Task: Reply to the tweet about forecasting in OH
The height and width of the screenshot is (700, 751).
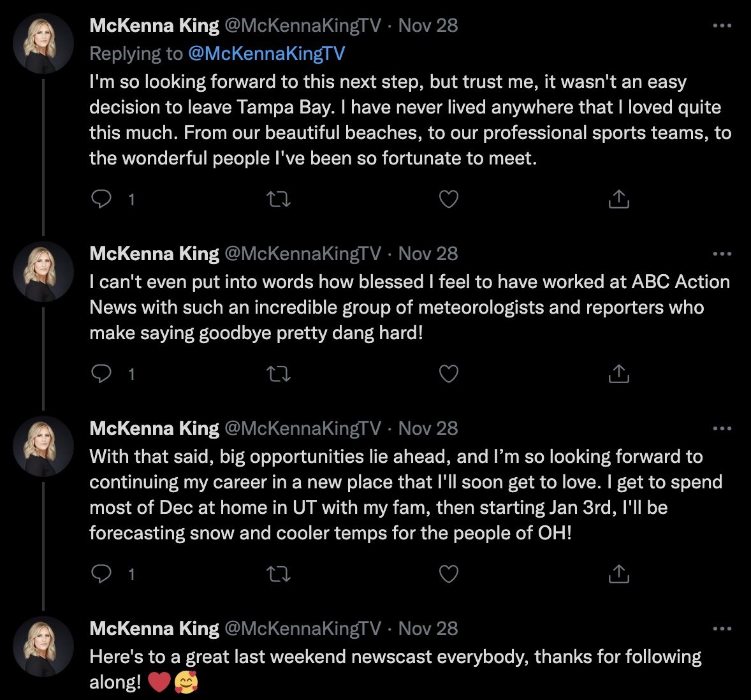Action: [101, 574]
